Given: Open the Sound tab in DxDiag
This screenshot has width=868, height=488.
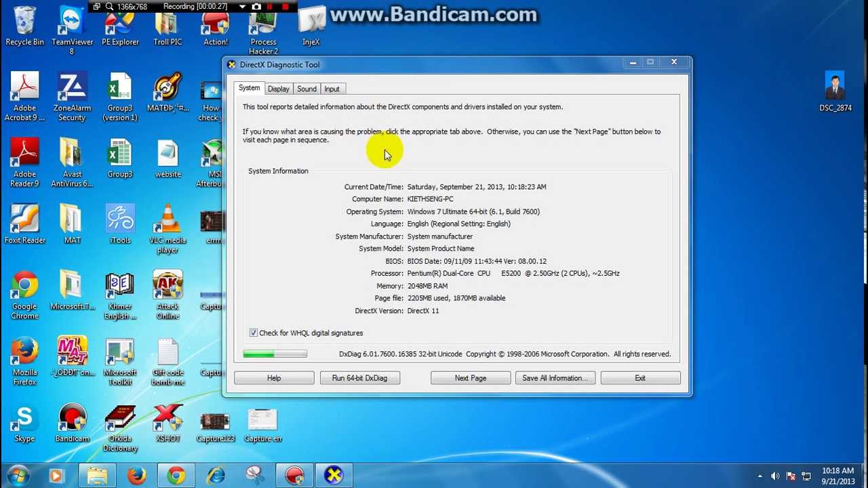Looking at the screenshot, I should 307,89.
